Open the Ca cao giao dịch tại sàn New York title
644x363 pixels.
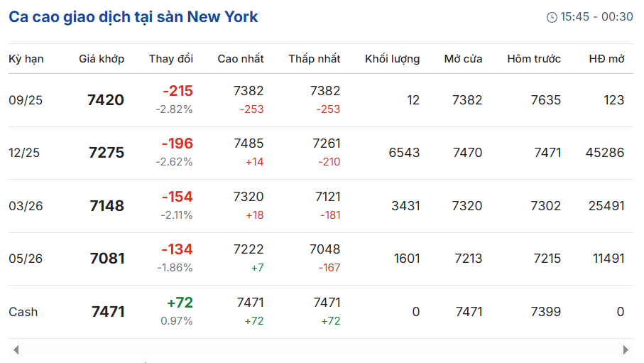tap(133, 17)
